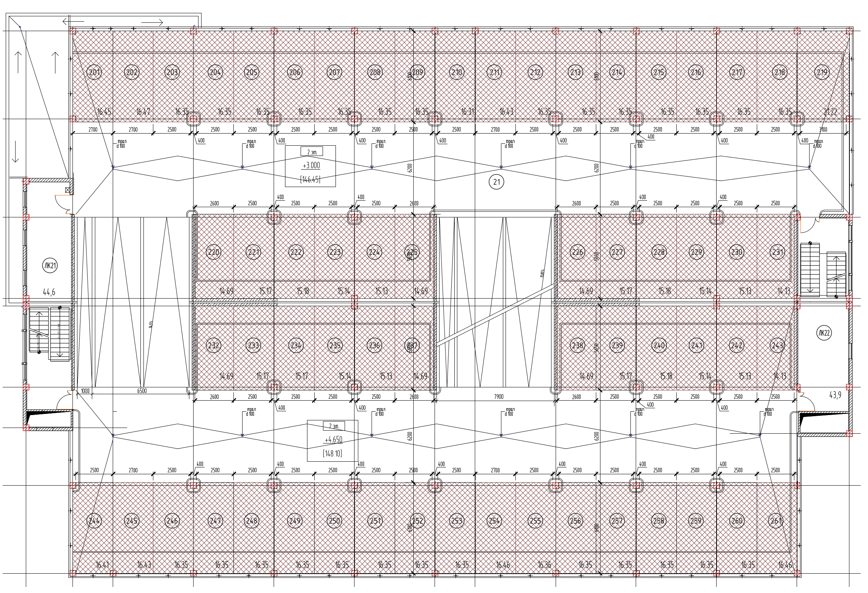868x593 pixels.
Task: Select parking space 232 marker
Action: tap(214, 345)
